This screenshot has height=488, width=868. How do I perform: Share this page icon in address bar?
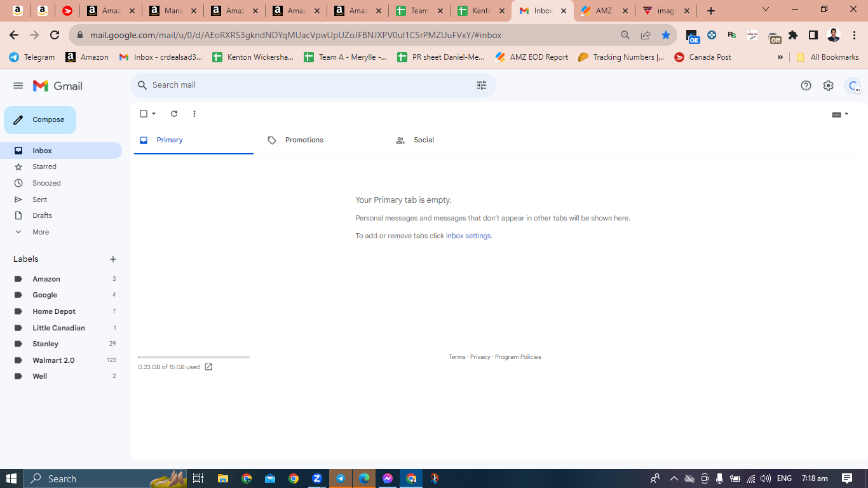click(x=646, y=35)
